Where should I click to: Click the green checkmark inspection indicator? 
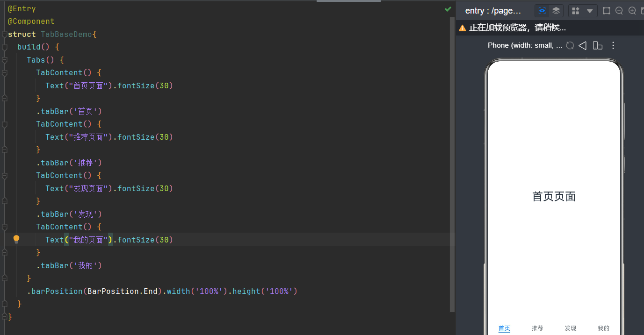coord(448,9)
